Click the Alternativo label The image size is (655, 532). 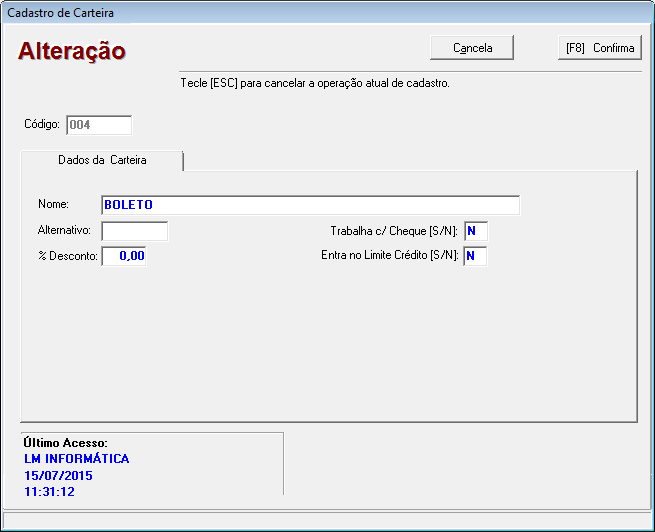(x=64, y=231)
